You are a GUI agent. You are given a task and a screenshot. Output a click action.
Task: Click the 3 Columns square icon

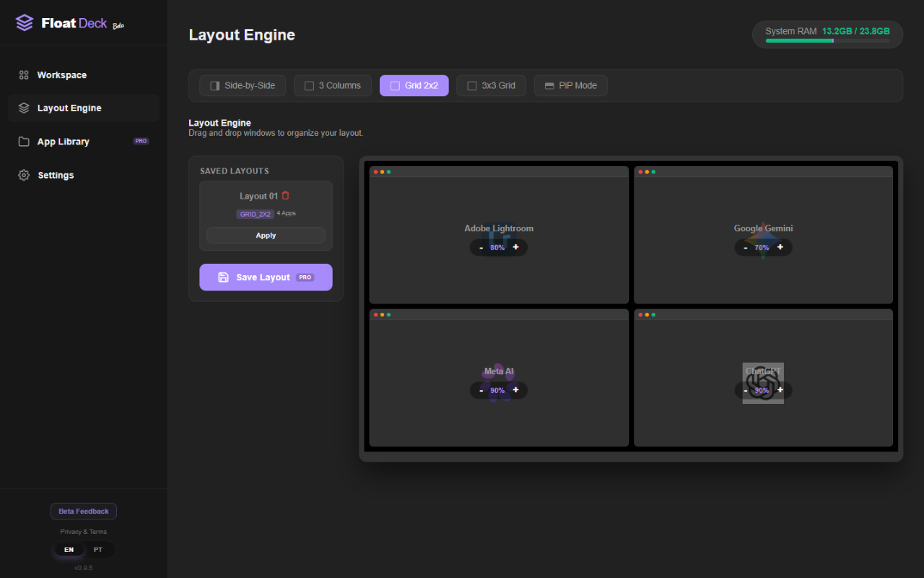coord(309,86)
